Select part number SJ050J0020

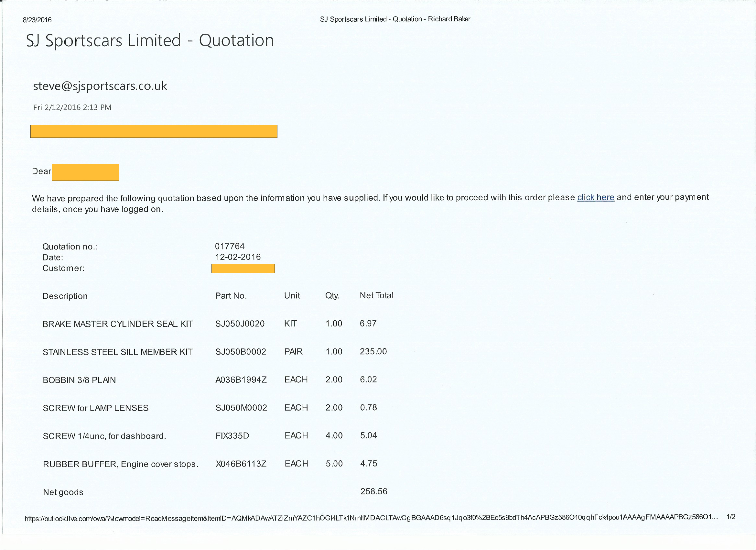pyautogui.click(x=240, y=324)
